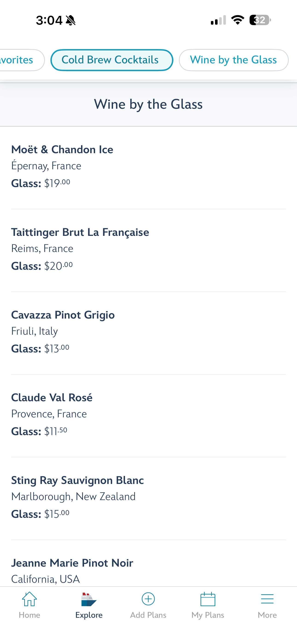Open Taittinger Brut La Française item

pos(80,232)
